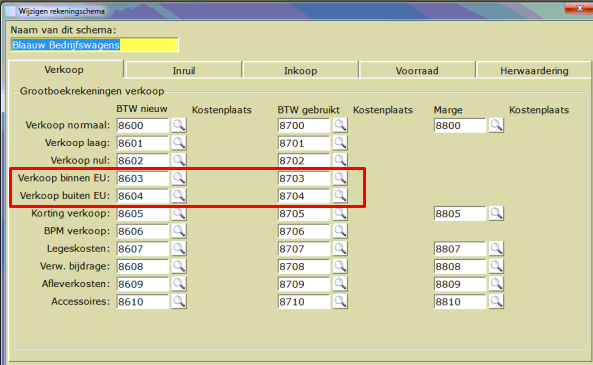Open lookup next to account 8603
Viewport: 593px width, 365px height.
179,178
